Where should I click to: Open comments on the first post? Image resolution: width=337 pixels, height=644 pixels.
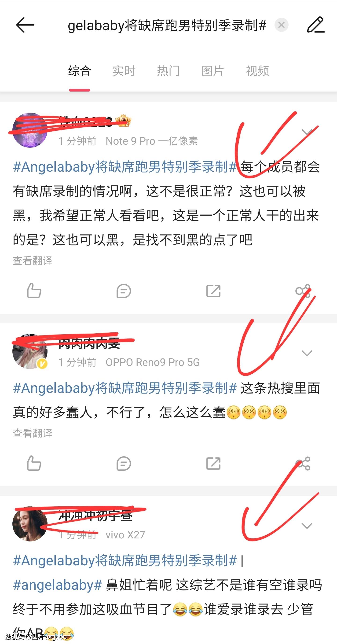[124, 291]
